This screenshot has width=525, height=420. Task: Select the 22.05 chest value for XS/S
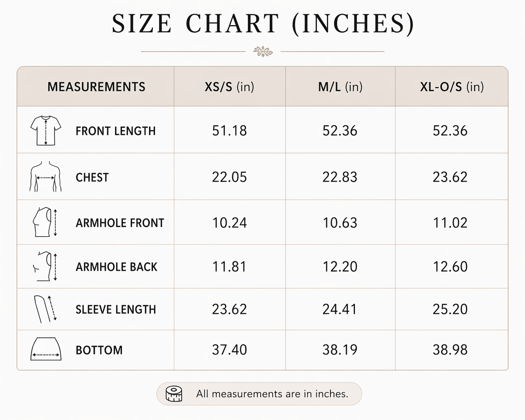pyautogui.click(x=230, y=177)
